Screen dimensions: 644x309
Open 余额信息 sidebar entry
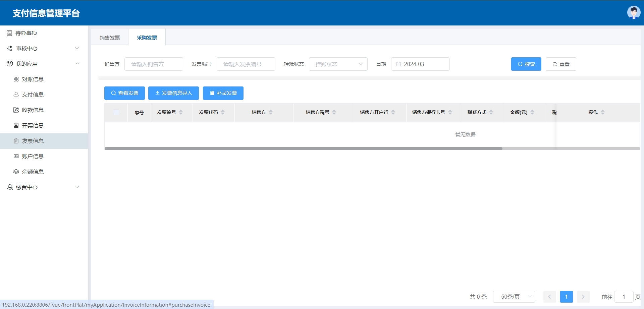pyautogui.click(x=33, y=172)
